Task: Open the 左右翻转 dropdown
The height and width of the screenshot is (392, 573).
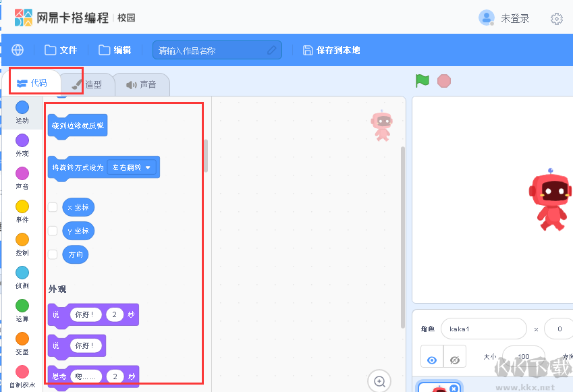Action: pyautogui.click(x=131, y=167)
